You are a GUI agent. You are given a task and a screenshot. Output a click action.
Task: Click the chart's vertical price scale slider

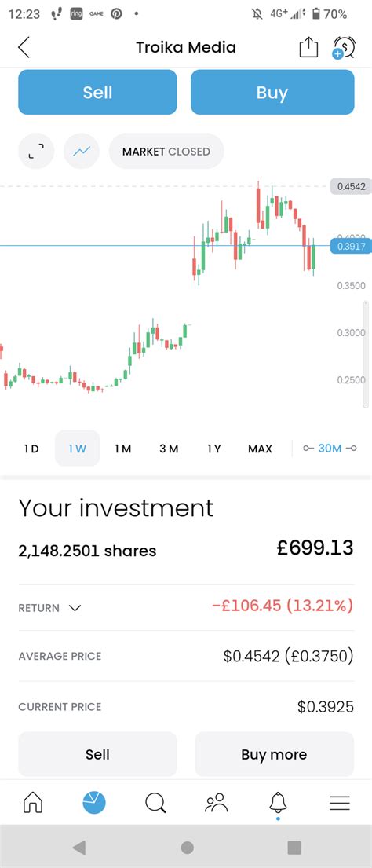(x=366, y=354)
